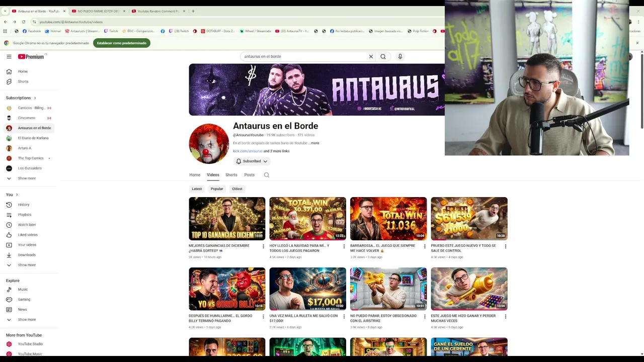Select the channel Videos tab
This screenshot has width=644, height=362.
pyautogui.click(x=213, y=175)
